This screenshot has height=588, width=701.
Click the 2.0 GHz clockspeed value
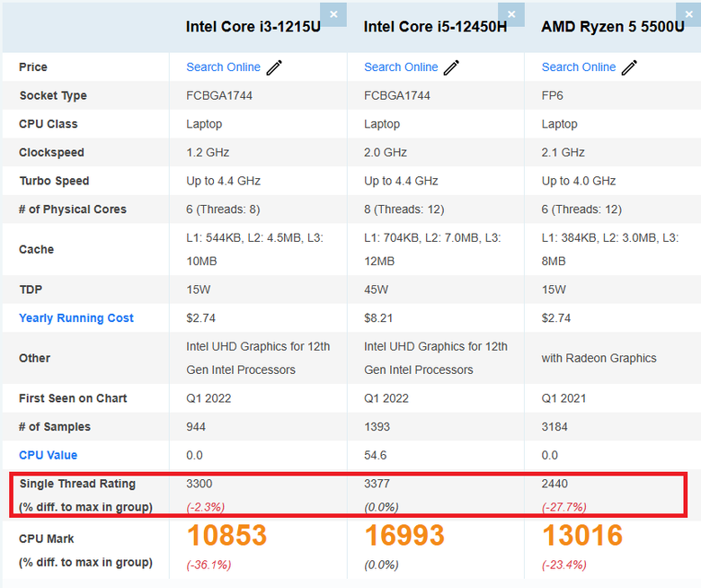(386, 153)
